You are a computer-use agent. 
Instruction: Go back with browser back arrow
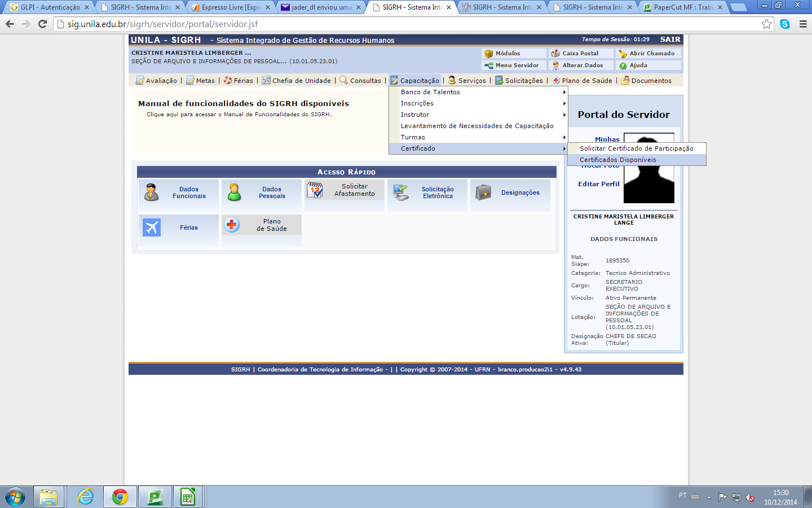[10, 24]
